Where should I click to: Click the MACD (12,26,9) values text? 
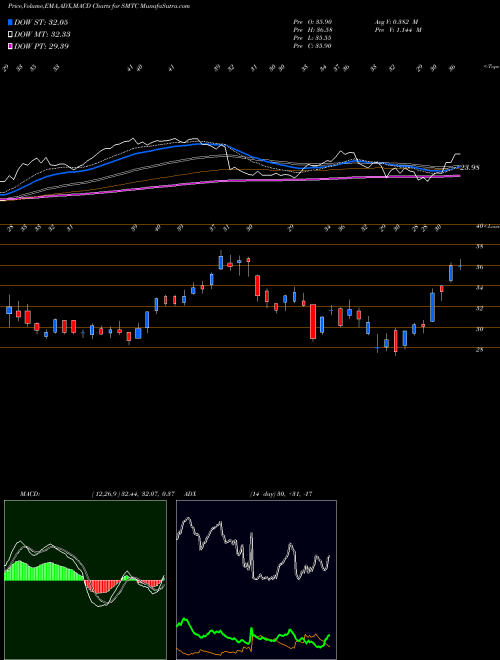(x=133, y=494)
